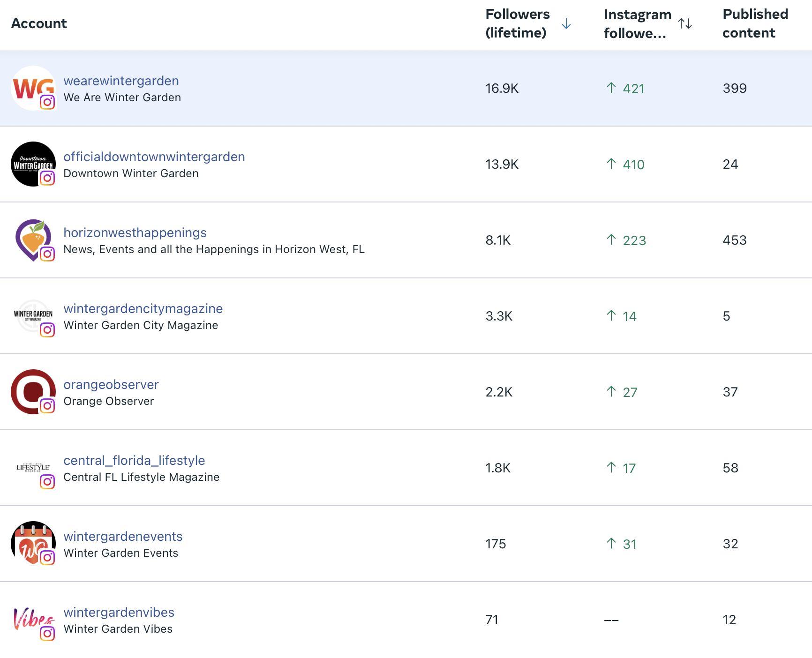Click the Published content column header
The width and height of the screenshot is (812, 658).
pyautogui.click(x=755, y=23)
